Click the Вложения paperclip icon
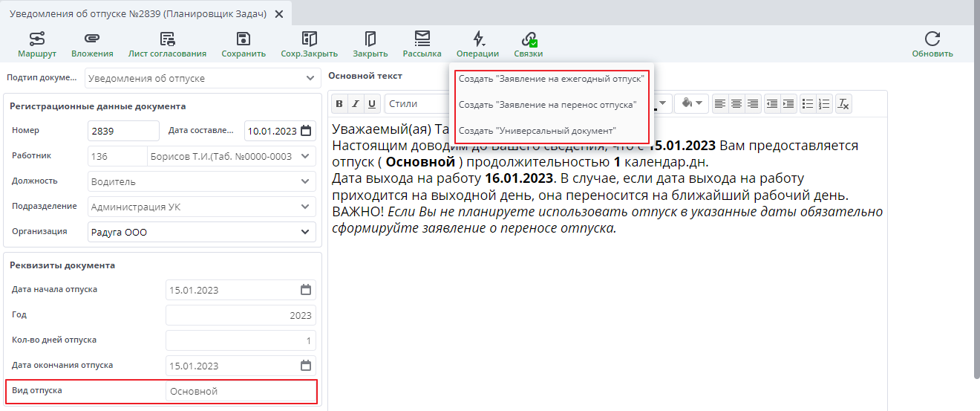The image size is (980, 411). [x=92, y=44]
